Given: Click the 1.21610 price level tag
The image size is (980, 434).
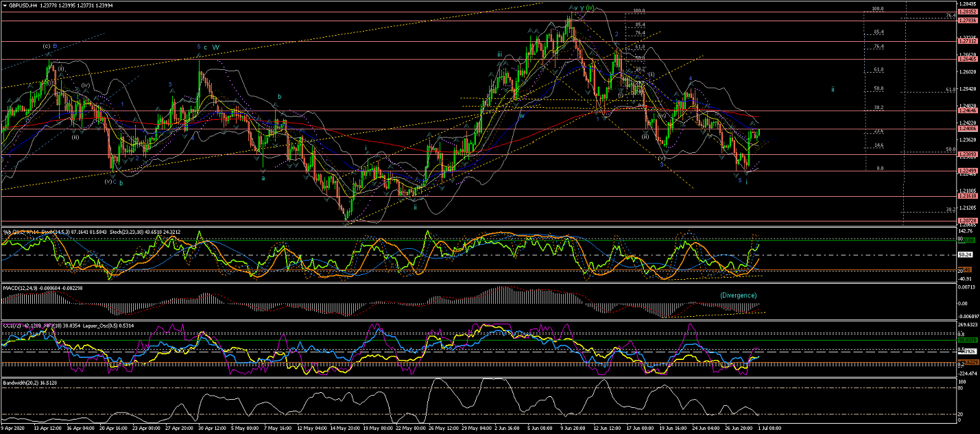Looking at the screenshot, I should 968,196.
